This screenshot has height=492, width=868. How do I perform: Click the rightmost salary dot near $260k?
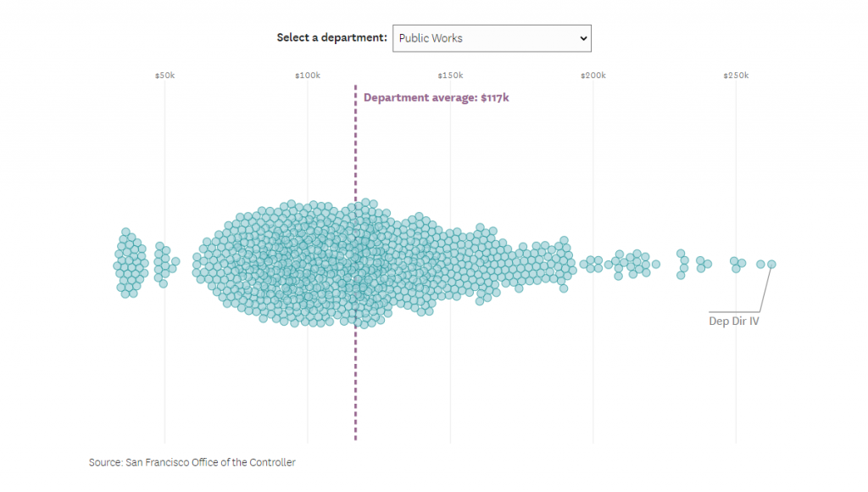coord(771,263)
